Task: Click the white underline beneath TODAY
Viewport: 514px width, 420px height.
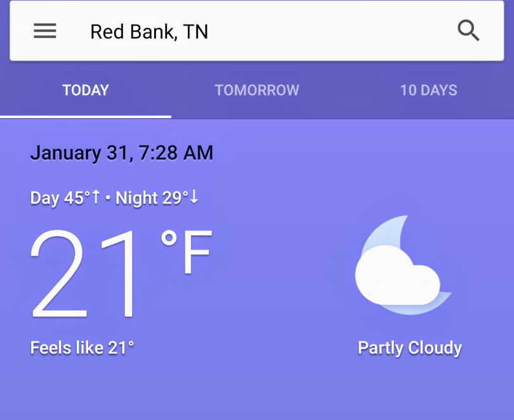Action: [x=86, y=117]
